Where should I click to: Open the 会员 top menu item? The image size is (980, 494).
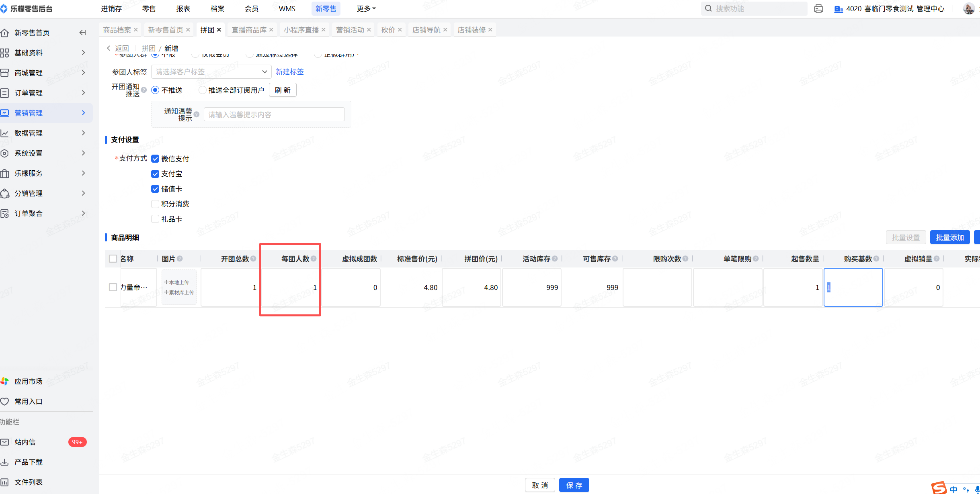pyautogui.click(x=251, y=8)
